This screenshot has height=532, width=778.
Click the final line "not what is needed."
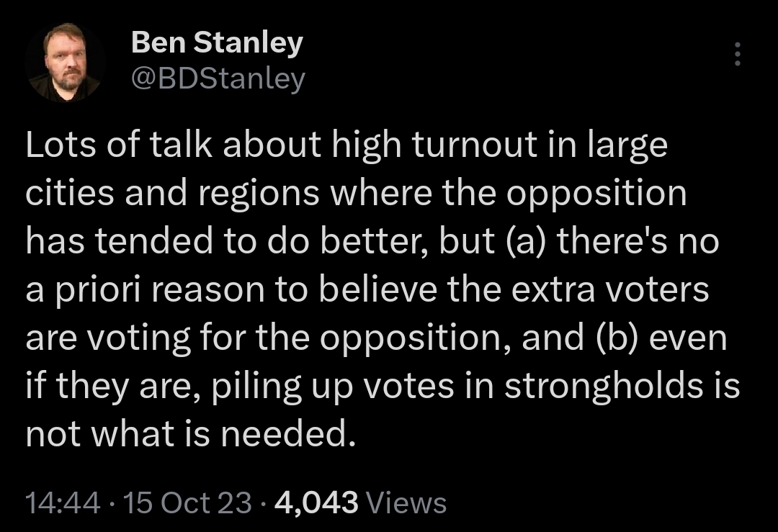click(191, 434)
